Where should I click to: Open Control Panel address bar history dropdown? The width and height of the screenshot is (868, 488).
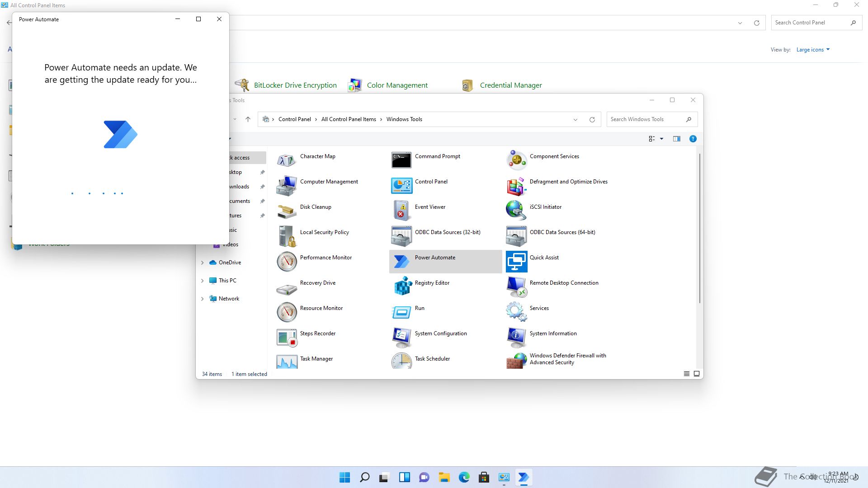(740, 23)
